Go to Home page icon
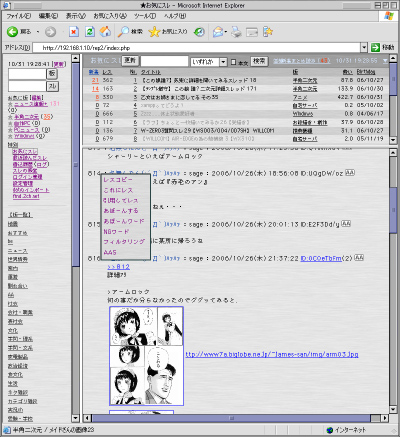400x437 pixels. [105, 32]
